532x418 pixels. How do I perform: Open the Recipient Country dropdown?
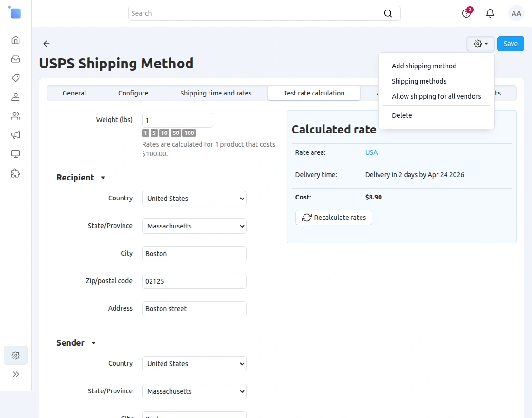click(194, 199)
